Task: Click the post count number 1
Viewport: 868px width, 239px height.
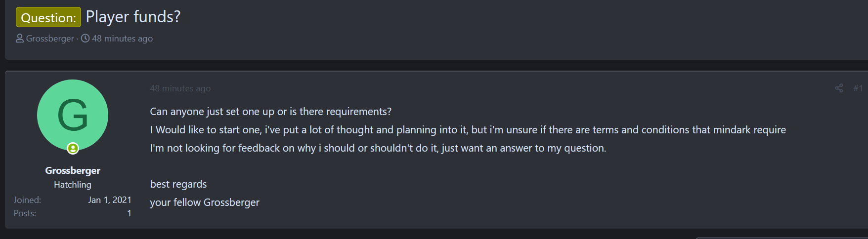Action: (129, 213)
